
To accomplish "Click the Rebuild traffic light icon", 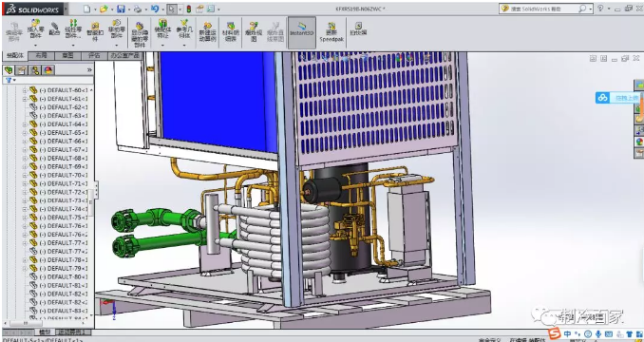I will pos(189,9).
